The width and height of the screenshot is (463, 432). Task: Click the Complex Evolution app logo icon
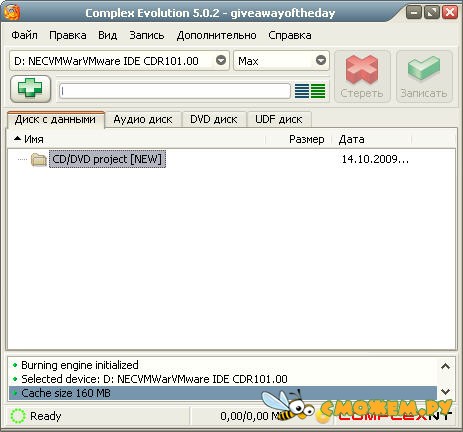coord(11,12)
